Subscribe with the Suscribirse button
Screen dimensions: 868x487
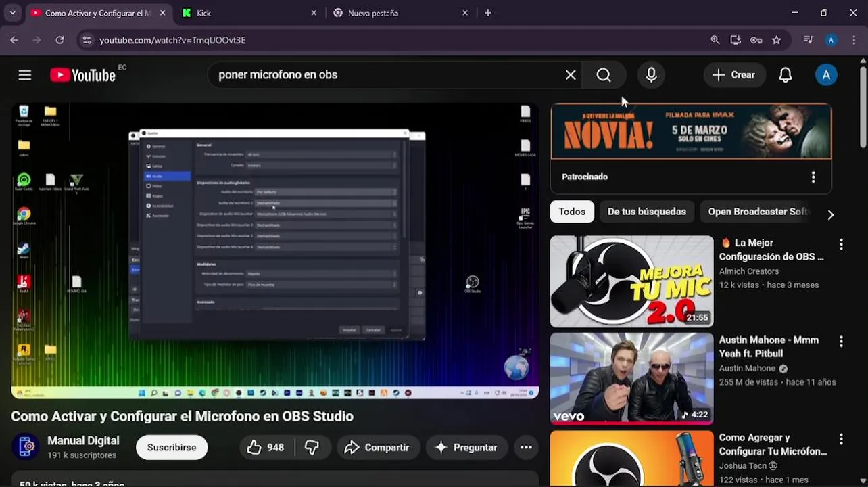tap(172, 447)
